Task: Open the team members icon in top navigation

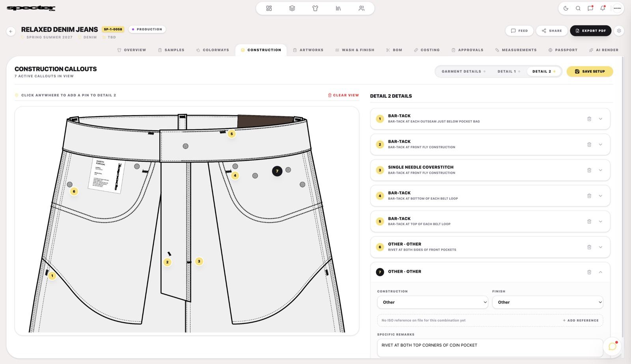Action: point(362,8)
